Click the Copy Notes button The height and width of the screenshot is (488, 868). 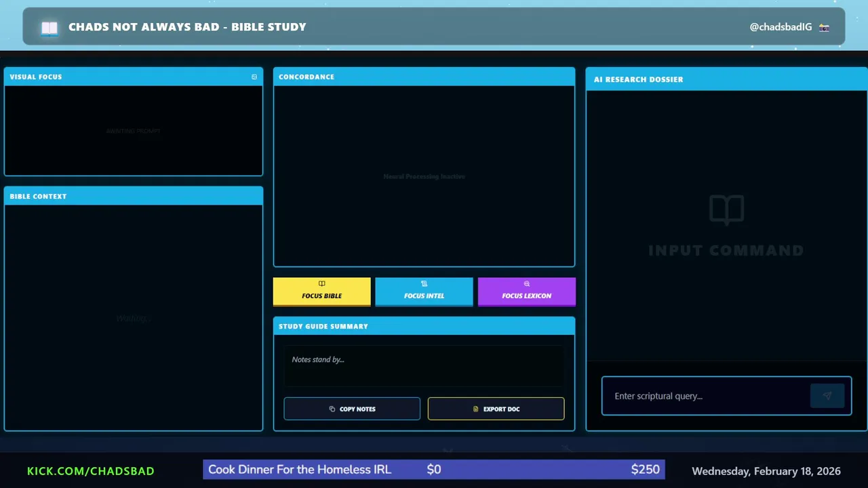point(352,409)
